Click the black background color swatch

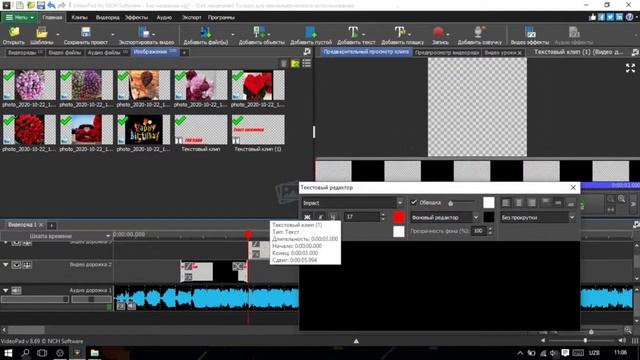(x=489, y=217)
